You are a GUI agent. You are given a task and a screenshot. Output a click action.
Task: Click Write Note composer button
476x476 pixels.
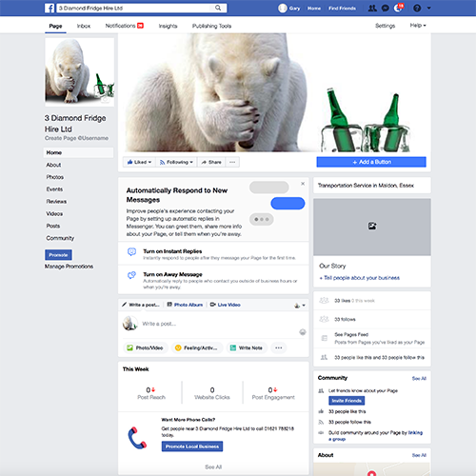[x=247, y=347]
